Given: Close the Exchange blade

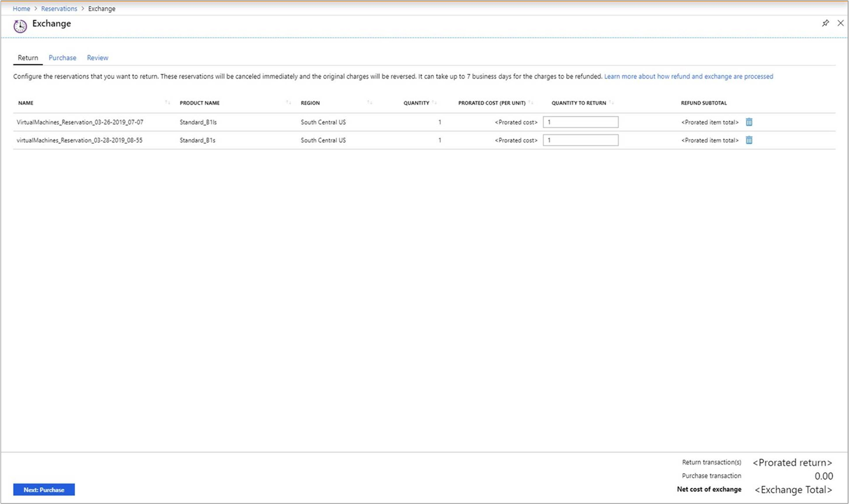Looking at the screenshot, I should (x=841, y=23).
